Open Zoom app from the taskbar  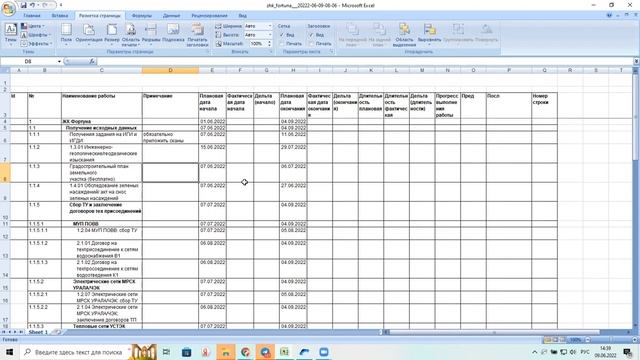click(324, 352)
